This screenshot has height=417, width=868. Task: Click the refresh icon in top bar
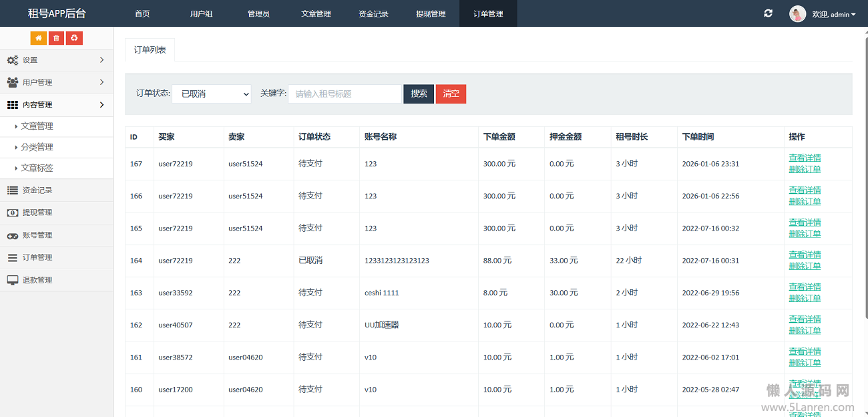coord(769,13)
